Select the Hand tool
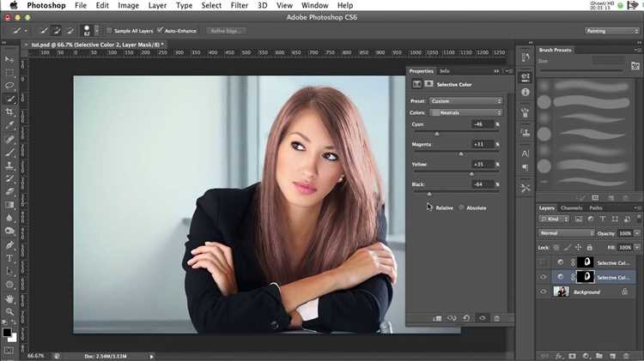The height and width of the screenshot is (361, 644). (9, 298)
